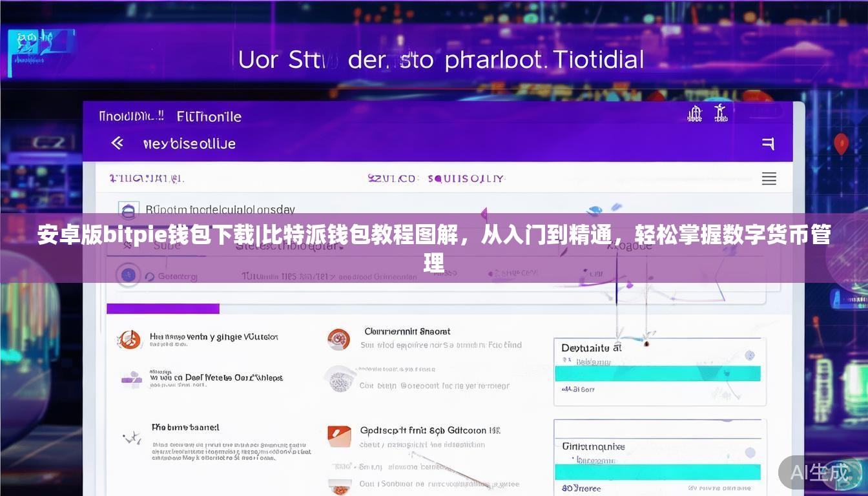
Task: Open the flag icon on the purple toolbar
Action: (x=768, y=143)
